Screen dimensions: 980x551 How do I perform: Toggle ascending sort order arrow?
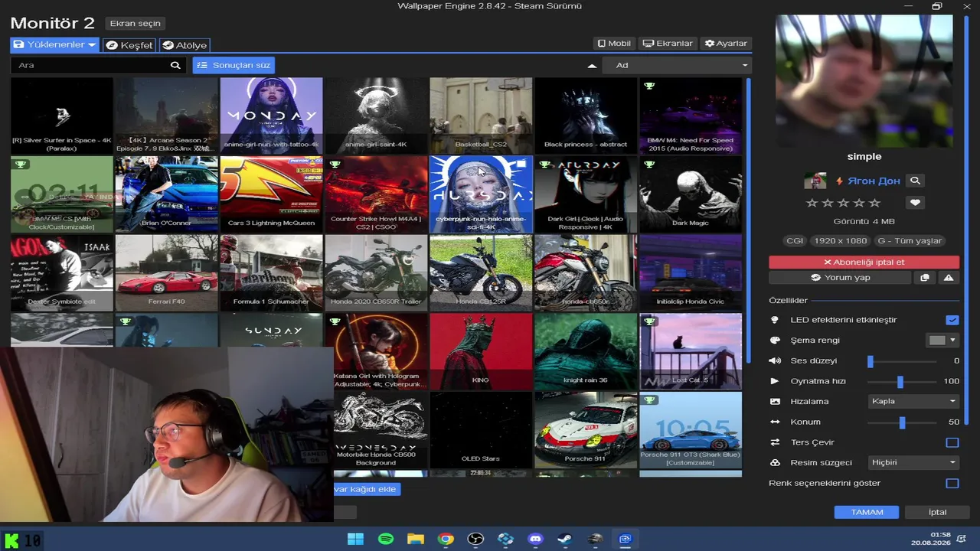[x=592, y=66]
